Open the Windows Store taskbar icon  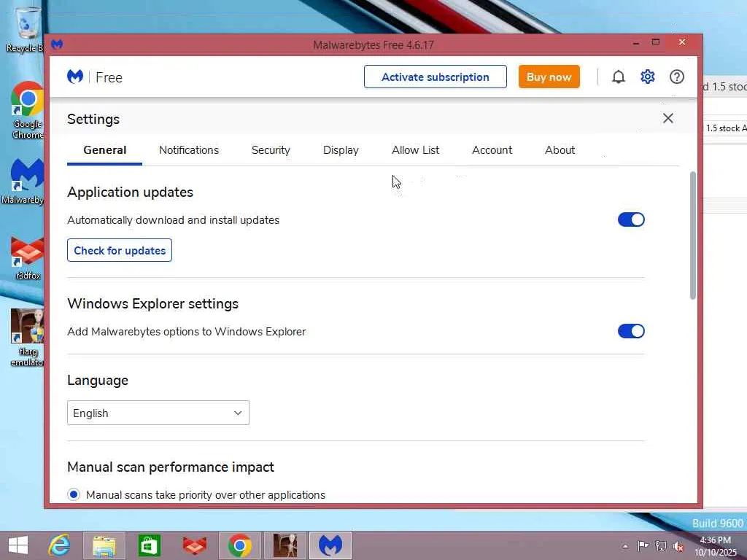[149, 545]
